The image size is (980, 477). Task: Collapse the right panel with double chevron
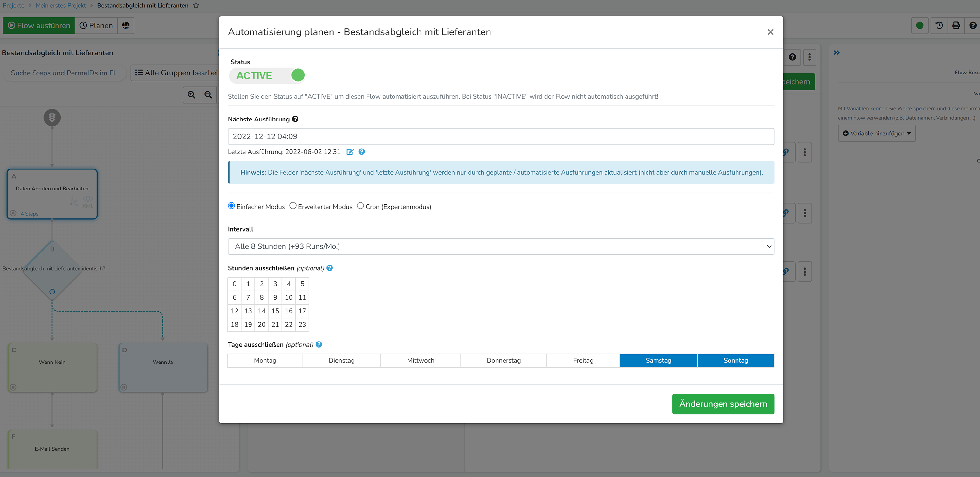(x=836, y=52)
